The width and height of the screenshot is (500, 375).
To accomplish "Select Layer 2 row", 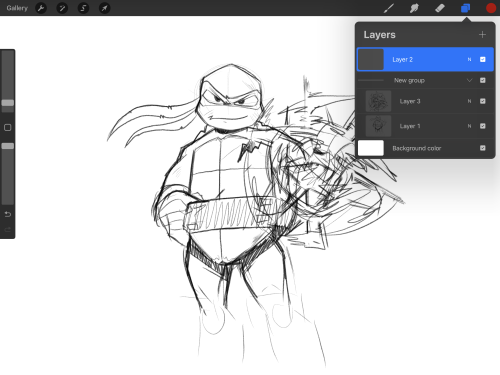I will point(425,59).
